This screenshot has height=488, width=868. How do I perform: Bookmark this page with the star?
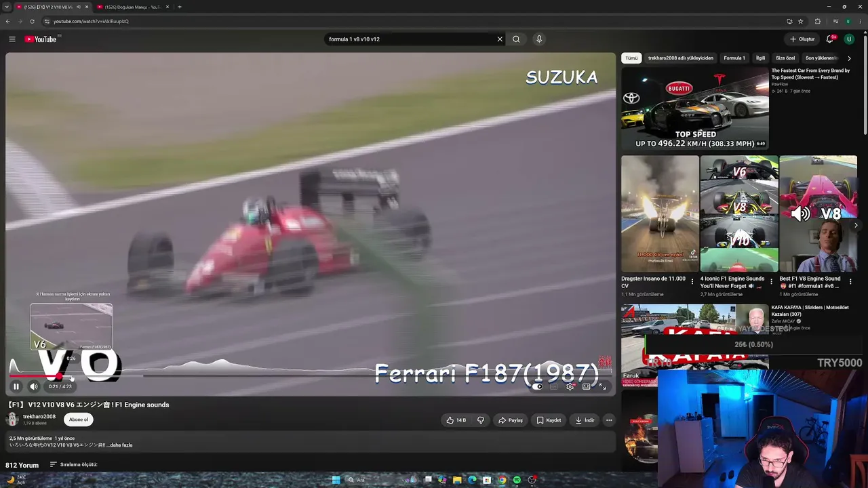coord(800,21)
